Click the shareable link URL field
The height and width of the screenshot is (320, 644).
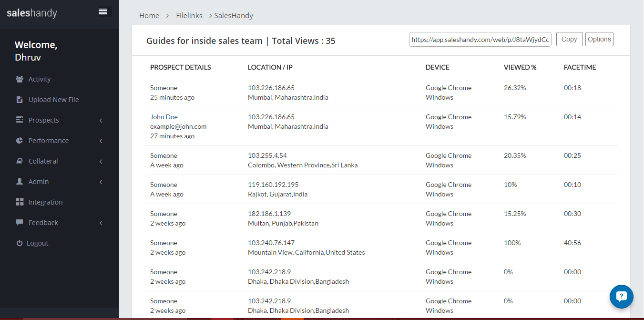tap(480, 40)
